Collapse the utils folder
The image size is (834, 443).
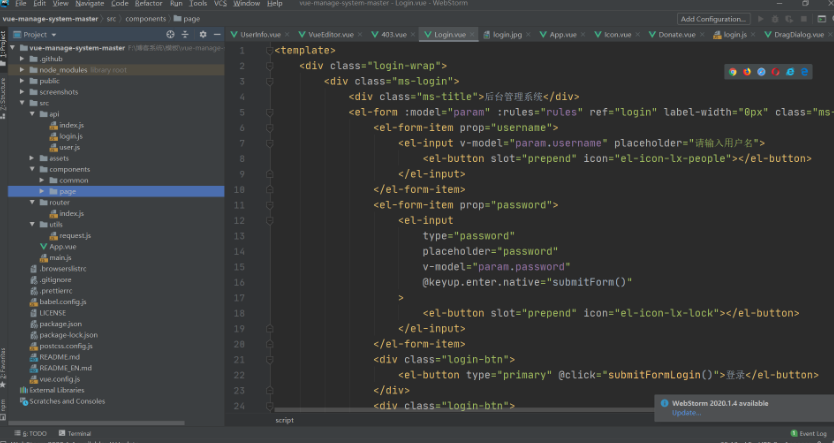tap(32, 224)
